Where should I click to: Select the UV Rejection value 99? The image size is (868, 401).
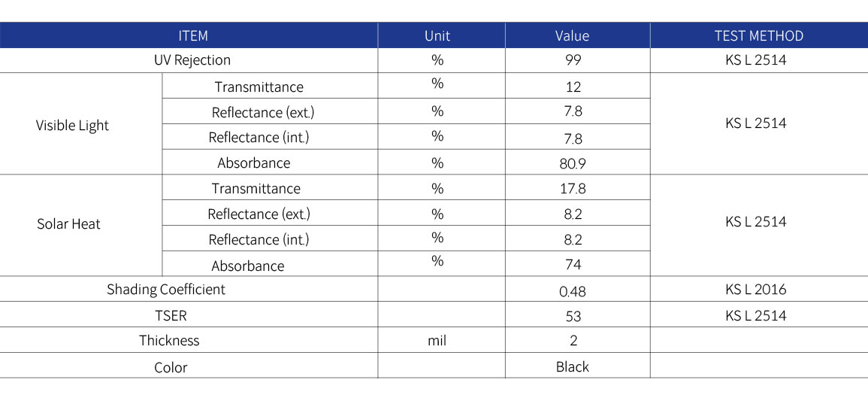click(573, 60)
